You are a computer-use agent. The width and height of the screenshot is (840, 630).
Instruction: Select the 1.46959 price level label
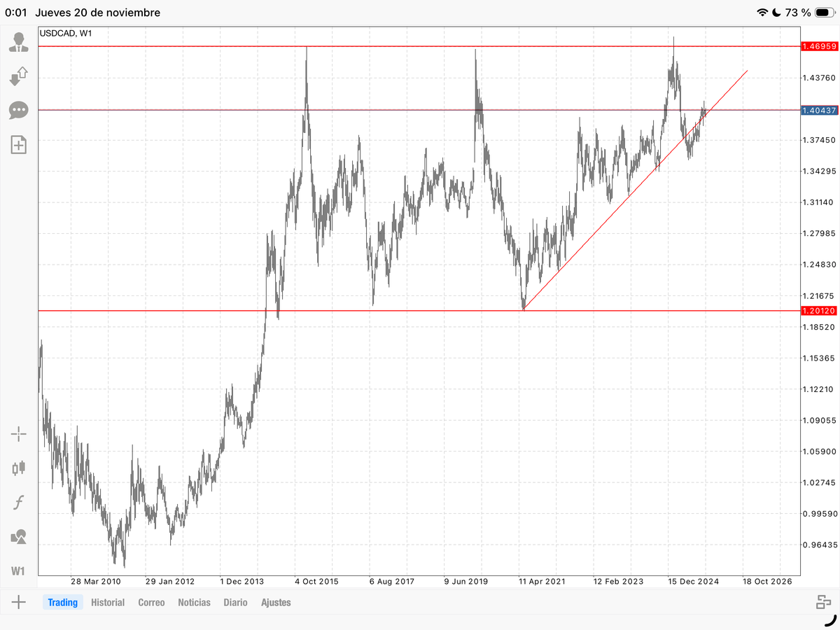[x=820, y=47]
